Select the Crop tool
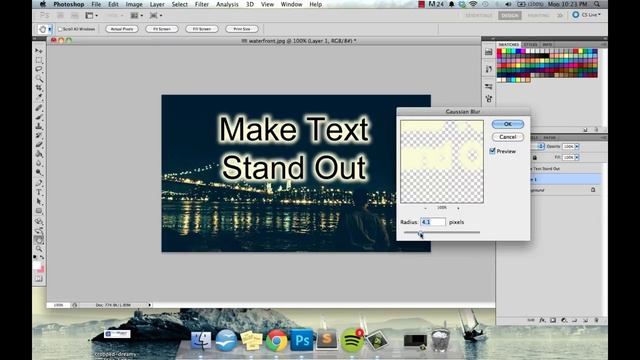This screenshot has width=640, height=360. pos(39,87)
